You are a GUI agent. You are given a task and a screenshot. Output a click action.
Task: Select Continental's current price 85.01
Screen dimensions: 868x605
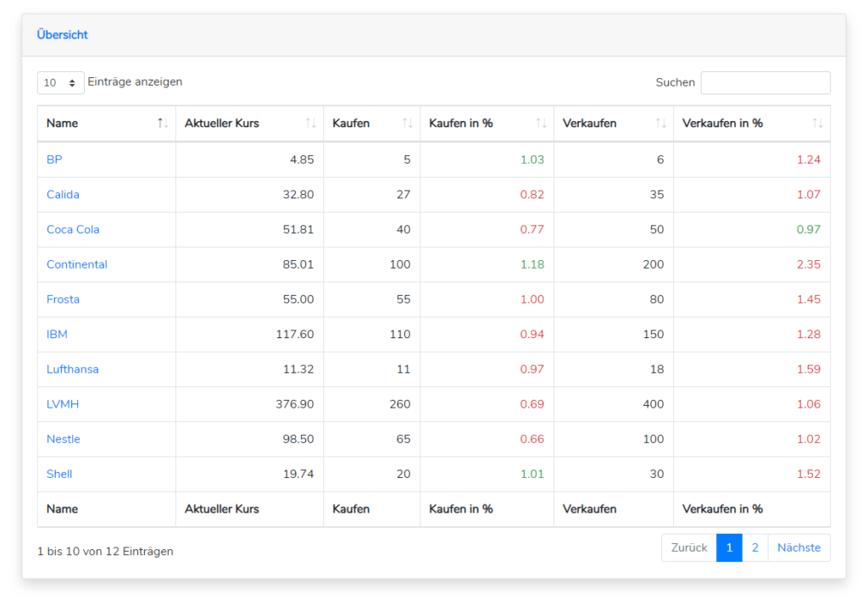click(298, 264)
